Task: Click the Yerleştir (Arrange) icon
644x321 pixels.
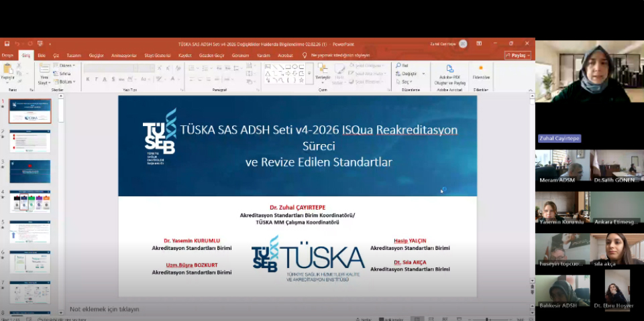Action: 323,71
